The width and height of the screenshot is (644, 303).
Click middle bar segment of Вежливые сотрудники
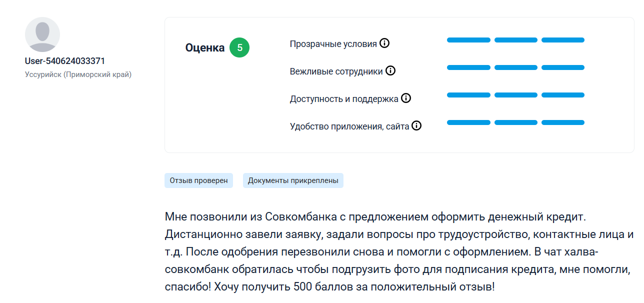(x=515, y=67)
